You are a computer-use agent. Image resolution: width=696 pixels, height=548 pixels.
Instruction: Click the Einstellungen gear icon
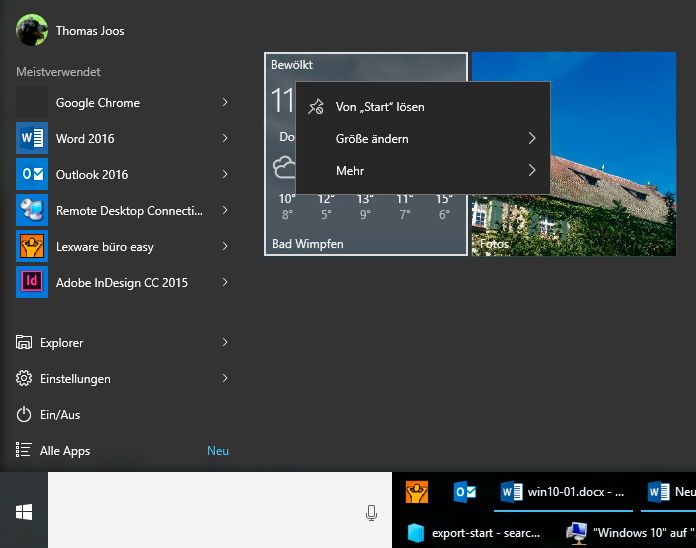click(24, 378)
